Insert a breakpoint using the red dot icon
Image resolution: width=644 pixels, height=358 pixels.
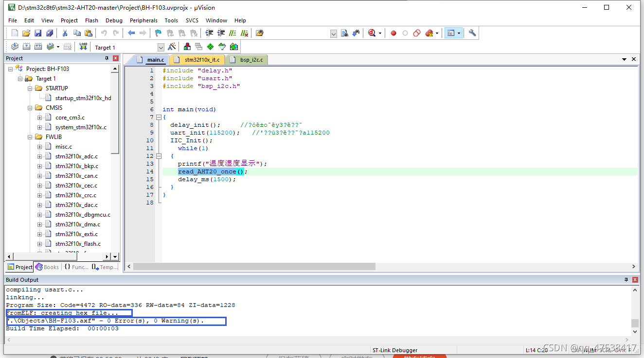(393, 33)
